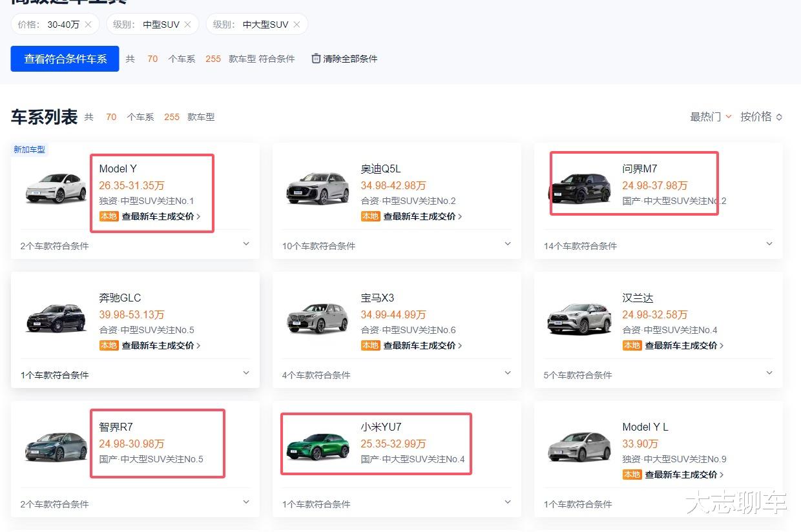The image size is (801, 532).
Task: Open the Model Y car thumbnail
Action: (56, 188)
